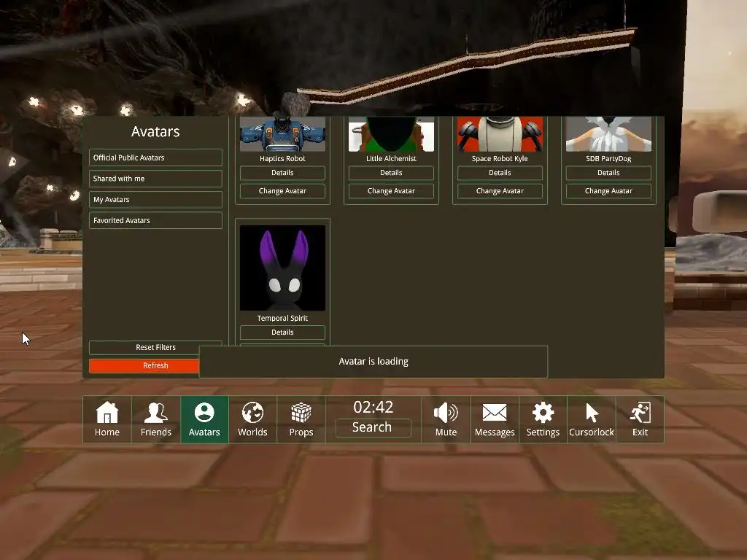Open Details for Little Alchemist
Image resolution: width=747 pixels, height=560 pixels.
pyautogui.click(x=391, y=173)
